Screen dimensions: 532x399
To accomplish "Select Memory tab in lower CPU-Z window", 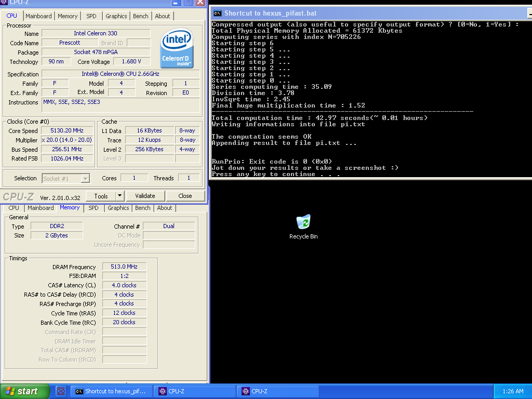I will click(x=70, y=208).
